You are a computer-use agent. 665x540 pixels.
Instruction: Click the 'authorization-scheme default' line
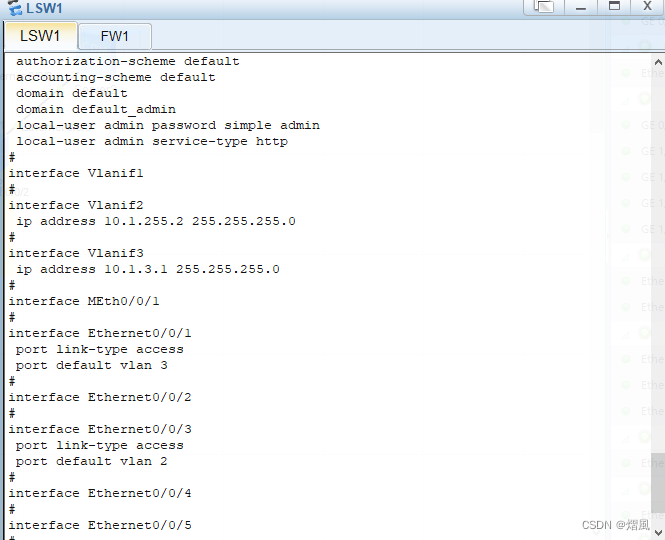click(128, 62)
